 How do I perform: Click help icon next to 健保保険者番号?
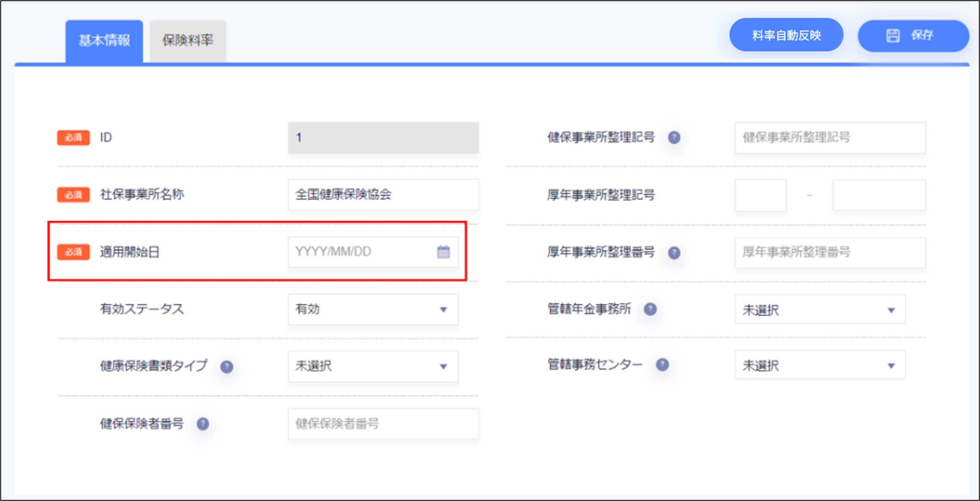point(203,423)
